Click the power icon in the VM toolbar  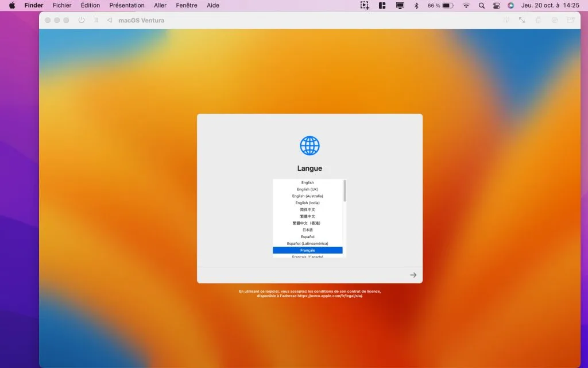tap(82, 20)
